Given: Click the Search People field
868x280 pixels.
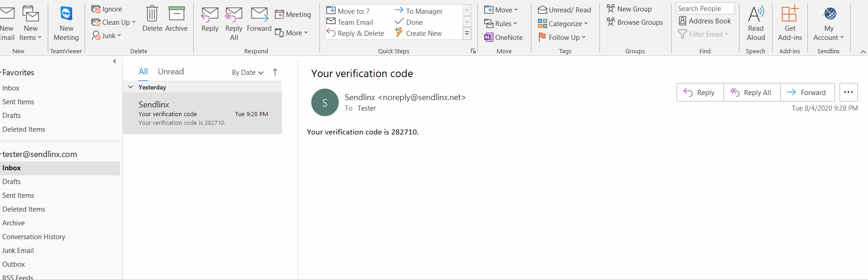Looking at the screenshot, I should click(705, 8).
